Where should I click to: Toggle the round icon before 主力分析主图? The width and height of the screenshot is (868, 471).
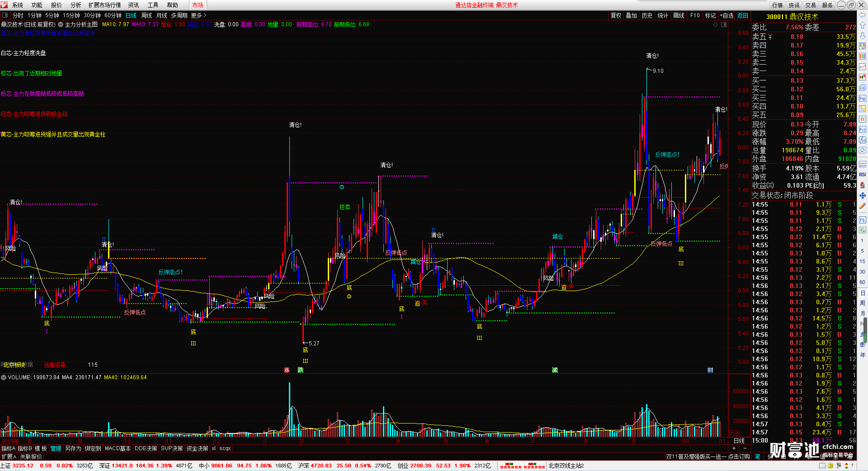(x=61, y=24)
